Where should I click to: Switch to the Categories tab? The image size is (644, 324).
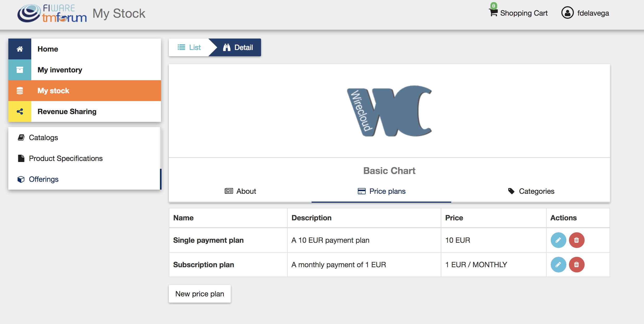[x=531, y=191]
